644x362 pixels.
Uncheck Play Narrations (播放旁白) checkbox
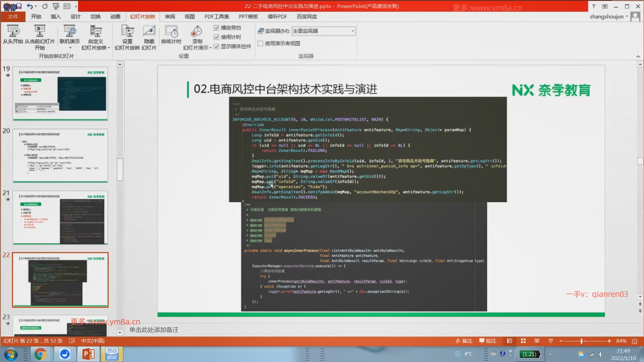(x=216, y=28)
